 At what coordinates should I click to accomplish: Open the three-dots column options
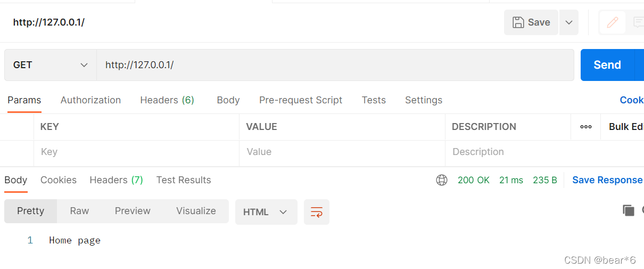pyautogui.click(x=586, y=127)
